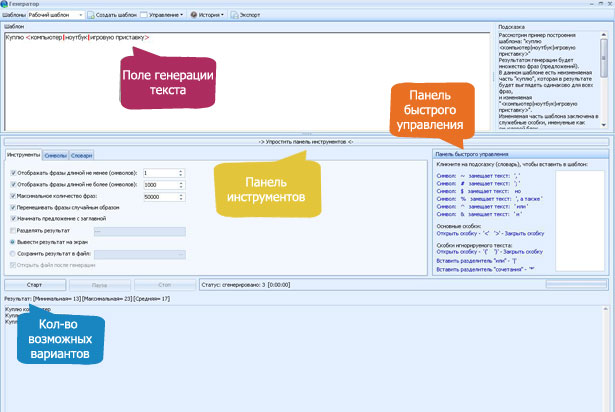Image resolution: width=615 pixels, height=412 pixels.
Task: Click the Стоп button
Action: pyautogui.click(x=165, y=285)
